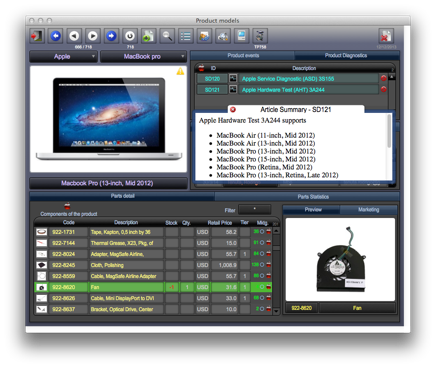This screenshot has width=436, height=368.
Task: Go to previous record with white left arrow
Action: 74,36
